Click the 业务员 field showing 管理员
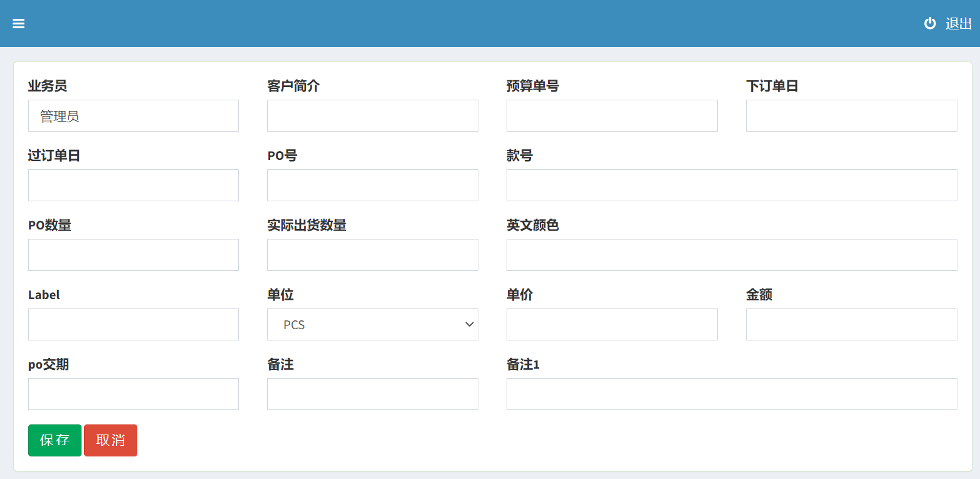Image resolution: width=980 pixels, height=479 pixels. click(x=134, y=116)
